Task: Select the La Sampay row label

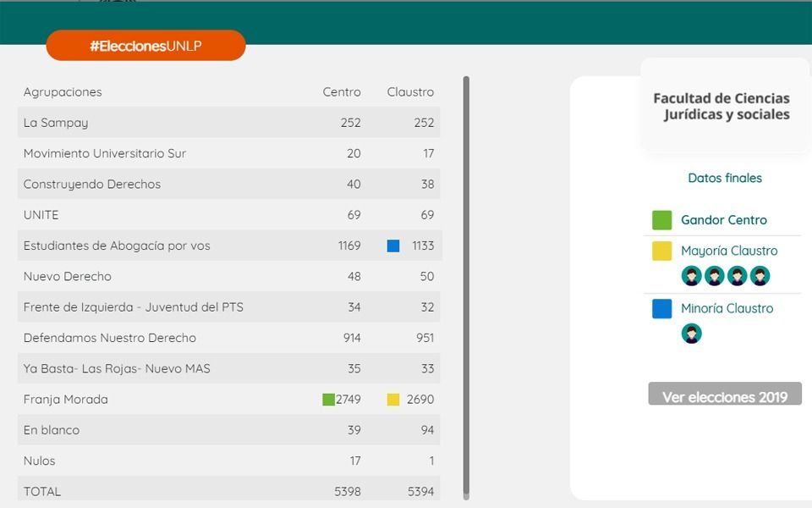Action: tap(56, 123)
